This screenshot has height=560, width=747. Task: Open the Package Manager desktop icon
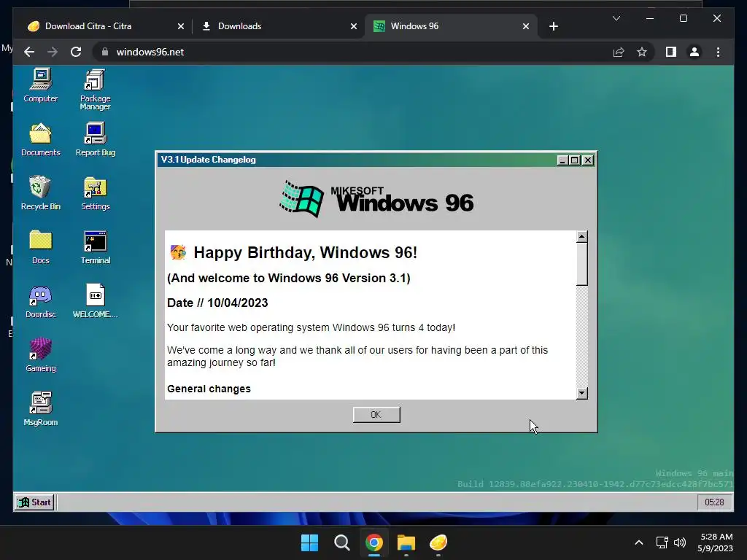point(96,90)
